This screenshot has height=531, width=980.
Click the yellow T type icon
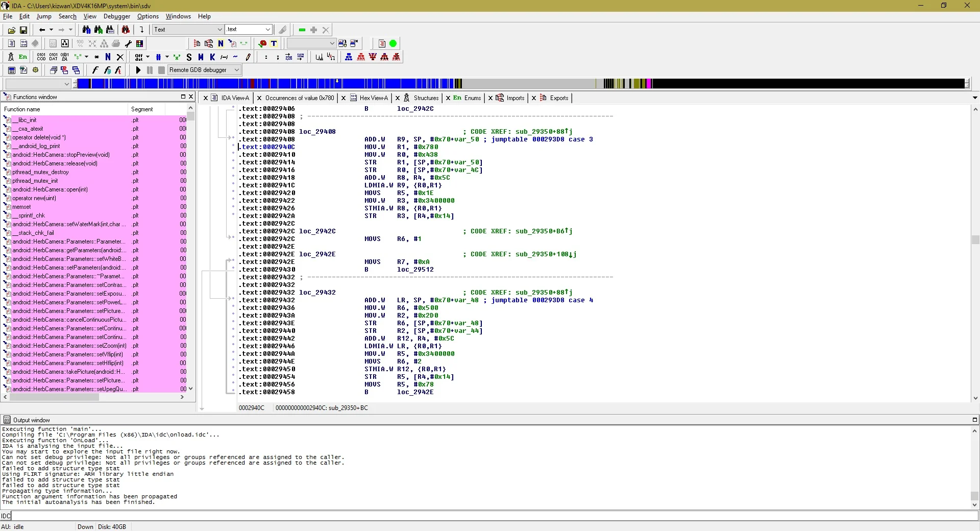274,43
